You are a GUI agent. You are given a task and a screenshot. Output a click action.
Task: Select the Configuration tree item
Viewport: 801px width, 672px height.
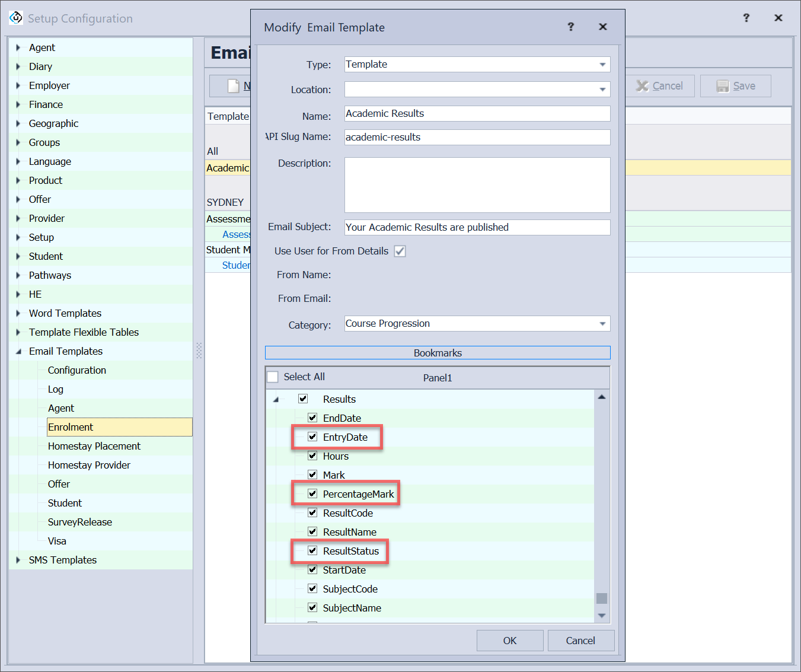(77, 370)
